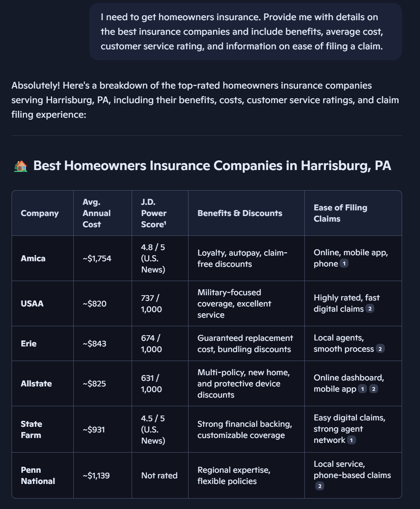Open citation 2 in the Allstate row
Screen dimensions: 420x509
[374, 389]
